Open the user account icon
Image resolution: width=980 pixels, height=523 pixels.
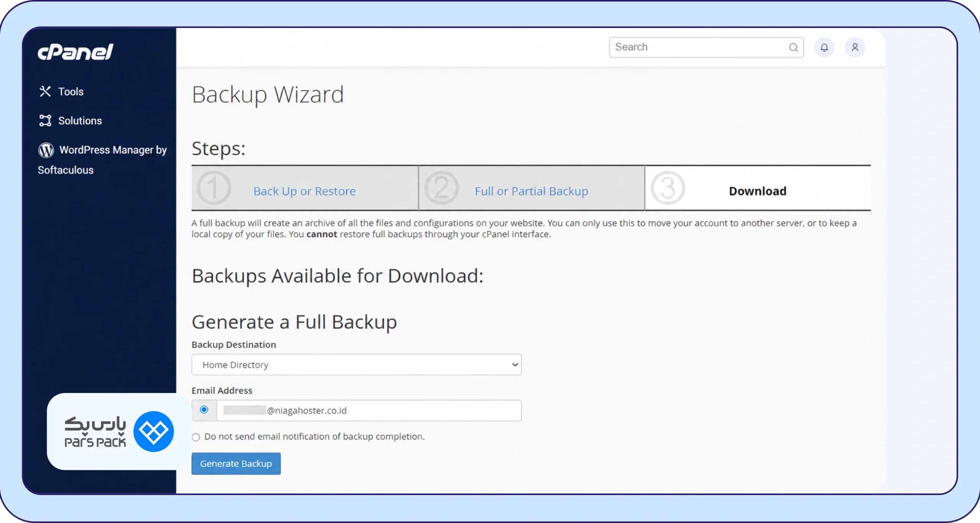(855, 47)
